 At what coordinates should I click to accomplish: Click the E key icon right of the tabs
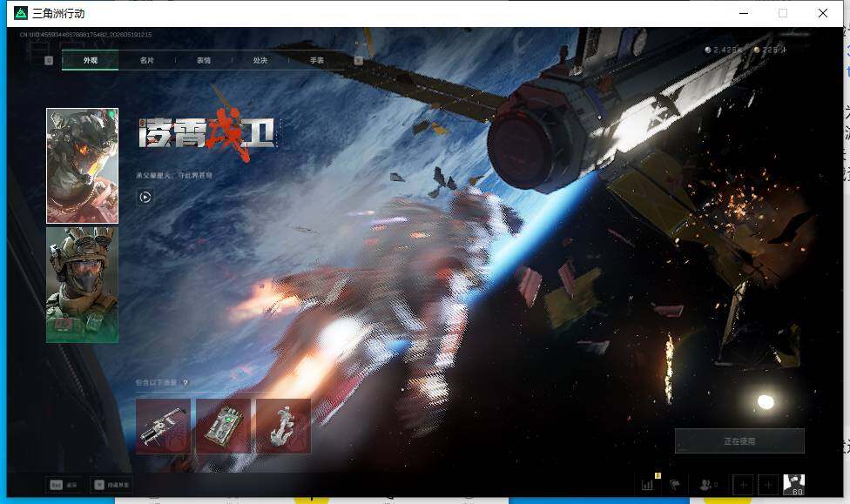tap(358, 60)
